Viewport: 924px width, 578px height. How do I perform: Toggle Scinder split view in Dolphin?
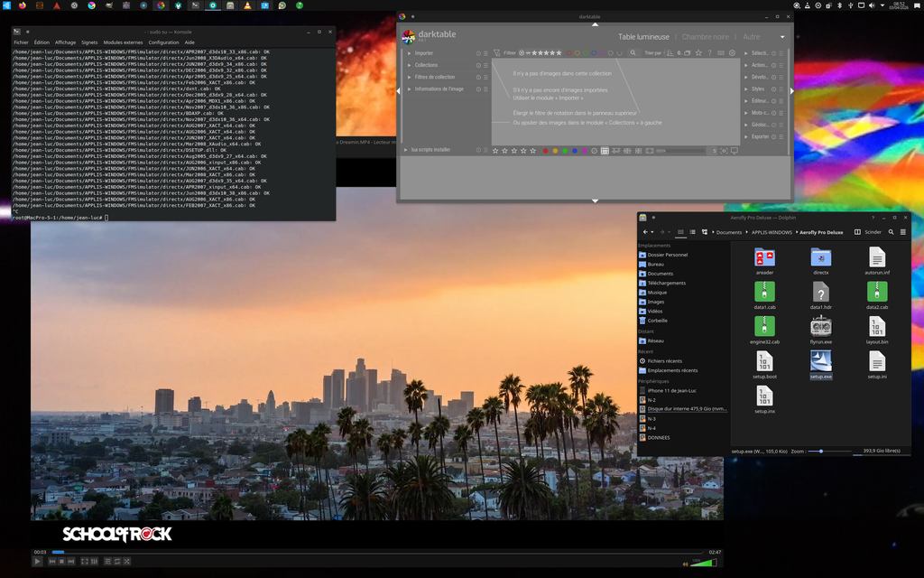[x=868, y=232]
